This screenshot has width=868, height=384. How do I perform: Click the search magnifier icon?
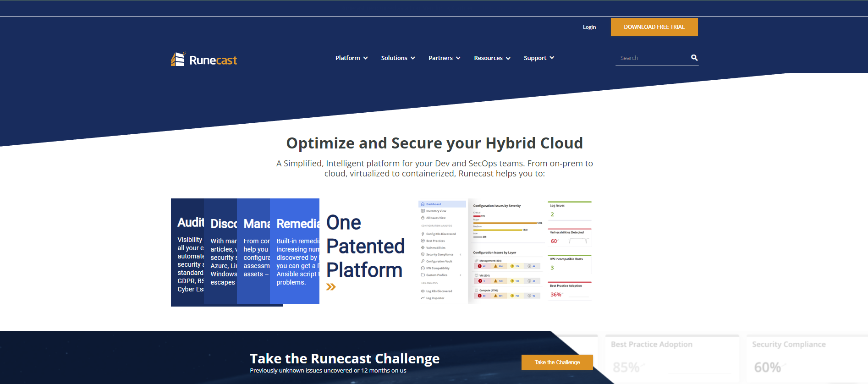click(694, 58)
